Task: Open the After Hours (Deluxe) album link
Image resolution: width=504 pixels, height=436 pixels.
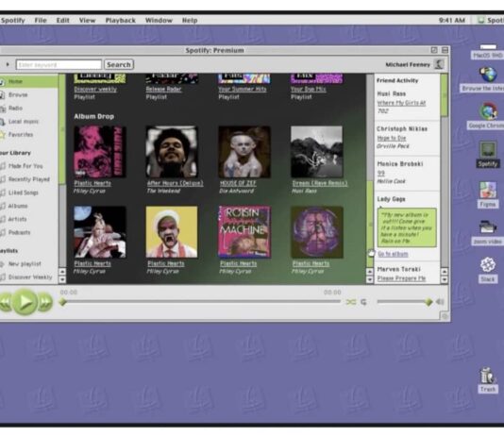Action: point(176,183)
